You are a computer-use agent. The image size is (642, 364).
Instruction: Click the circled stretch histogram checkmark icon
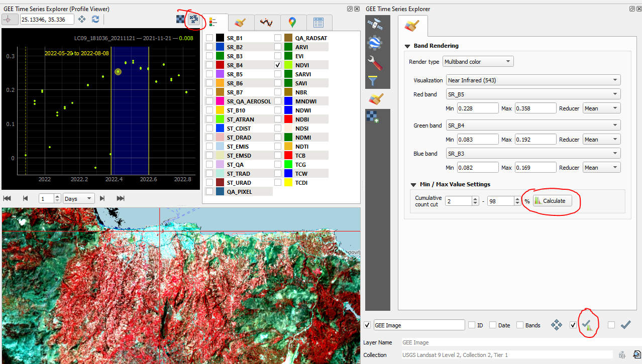(x=587, y=324)
